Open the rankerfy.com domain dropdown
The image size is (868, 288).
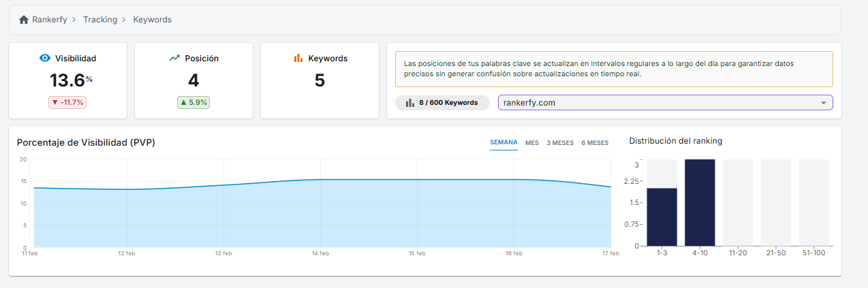[x=654, y=103]
